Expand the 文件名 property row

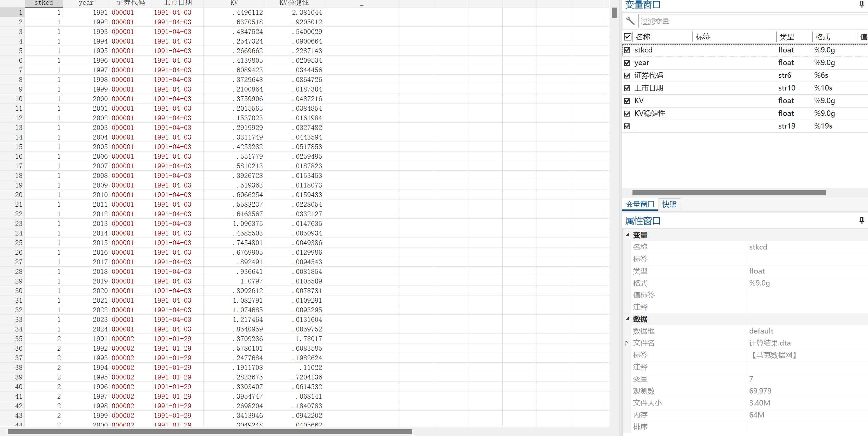[x=627, y=343]
